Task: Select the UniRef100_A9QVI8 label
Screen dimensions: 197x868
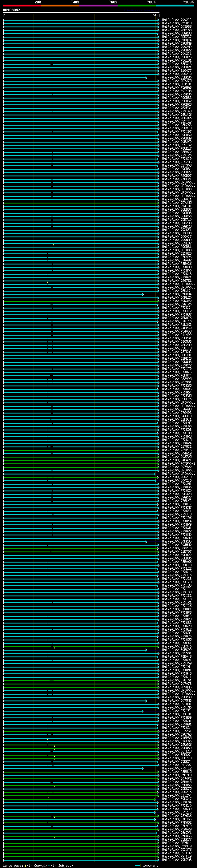Action: [177, 128]
